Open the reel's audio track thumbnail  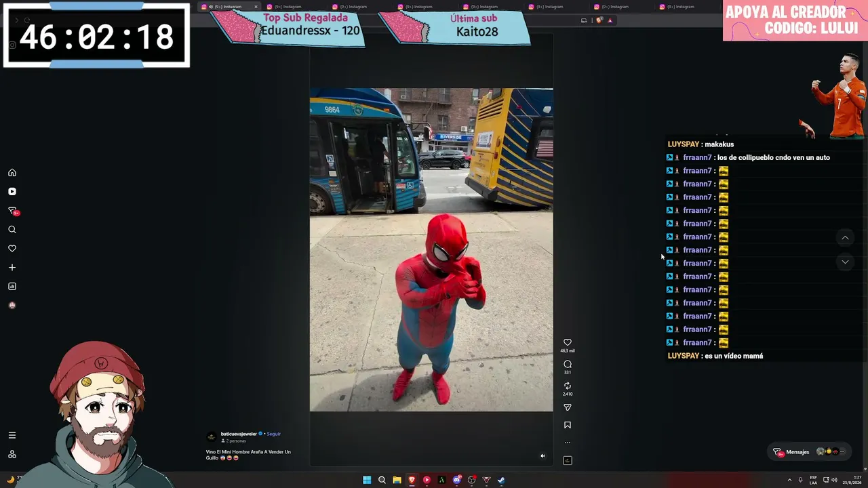click(568, 460)
